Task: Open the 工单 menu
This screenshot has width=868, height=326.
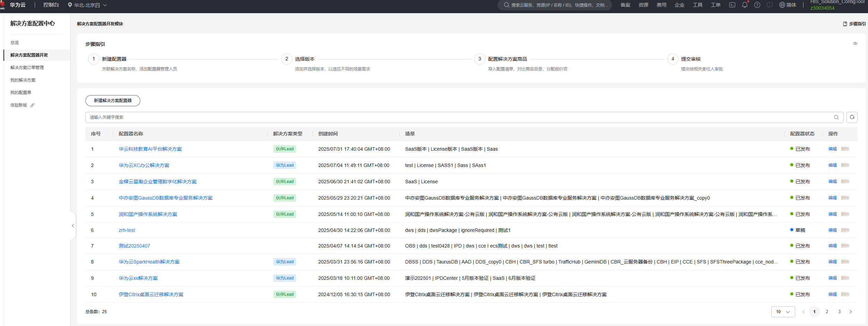Action: 716,5
